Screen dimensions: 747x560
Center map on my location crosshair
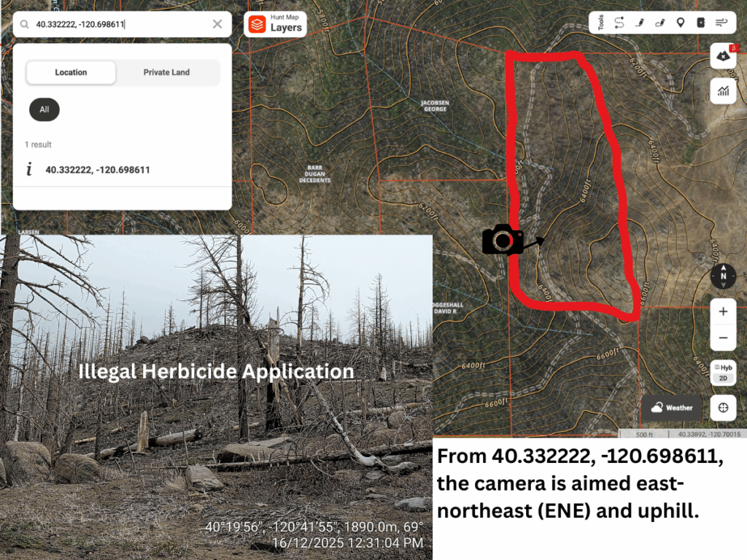point(723,408)
